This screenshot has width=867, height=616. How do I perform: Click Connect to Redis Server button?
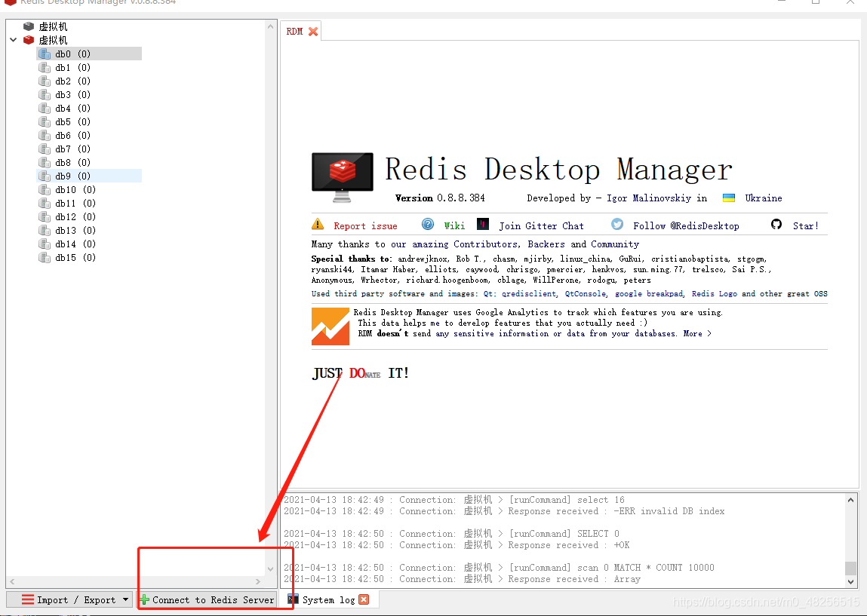pyautogui.click(x=207, y=600)
